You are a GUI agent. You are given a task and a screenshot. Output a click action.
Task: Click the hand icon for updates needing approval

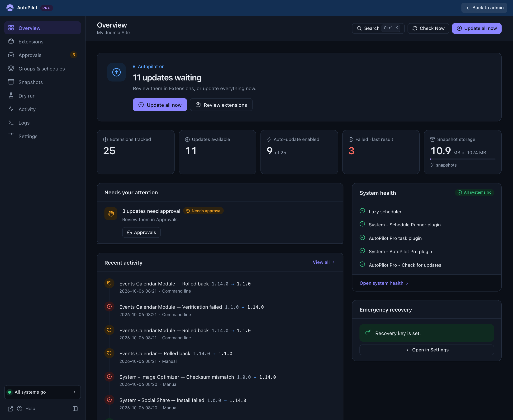click(x=111, y=214)
